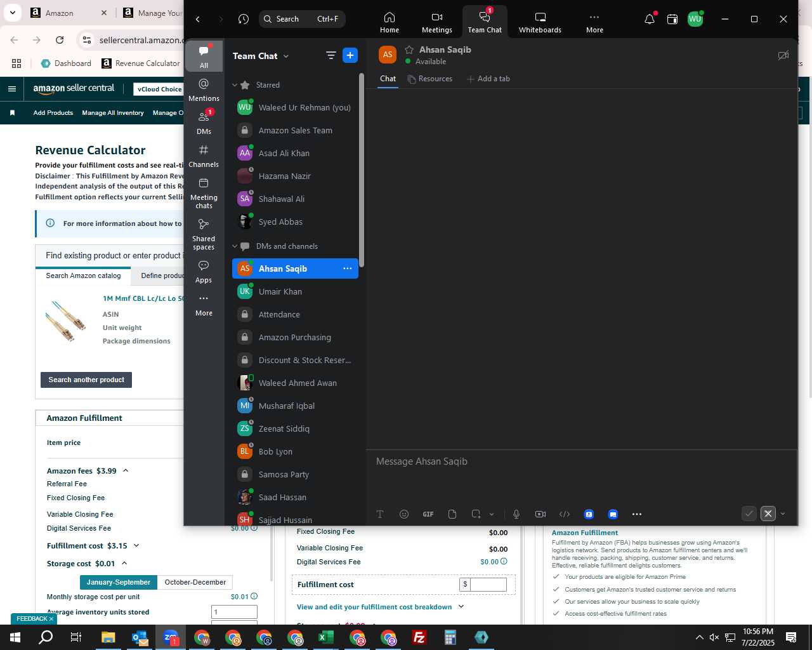Record a video message
The width and height of the screenshot is (812, 650).
(x=540, y=514)
